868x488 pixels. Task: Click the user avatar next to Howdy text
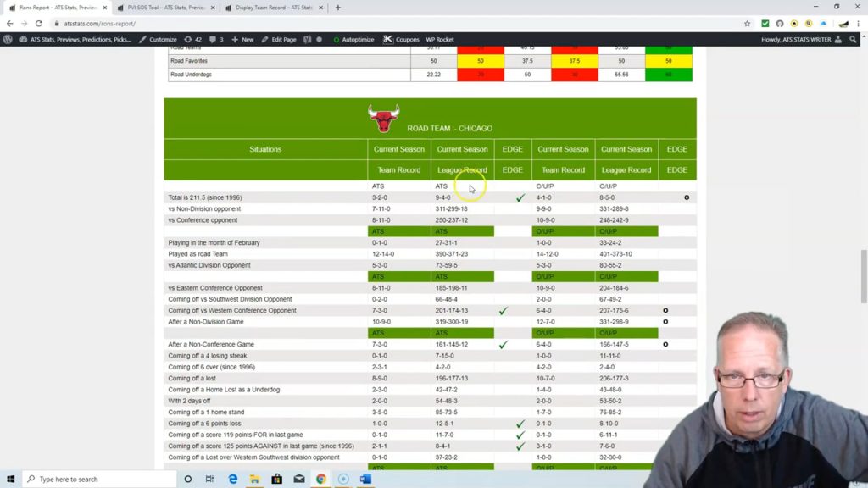coord(838,39)
